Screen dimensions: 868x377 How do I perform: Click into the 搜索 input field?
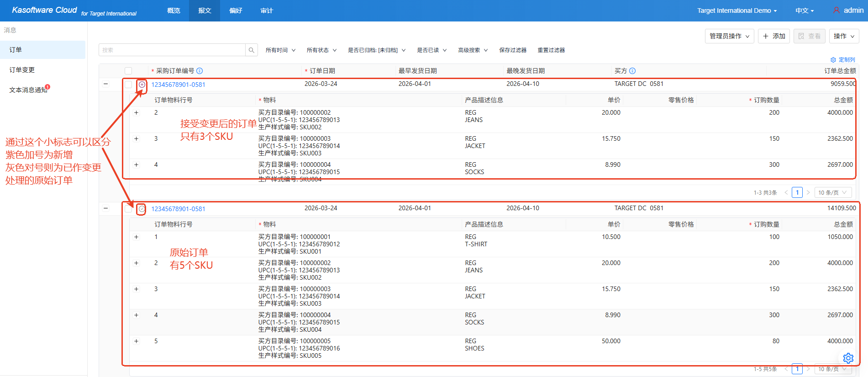pyautogui.click(x=172, y=50)
